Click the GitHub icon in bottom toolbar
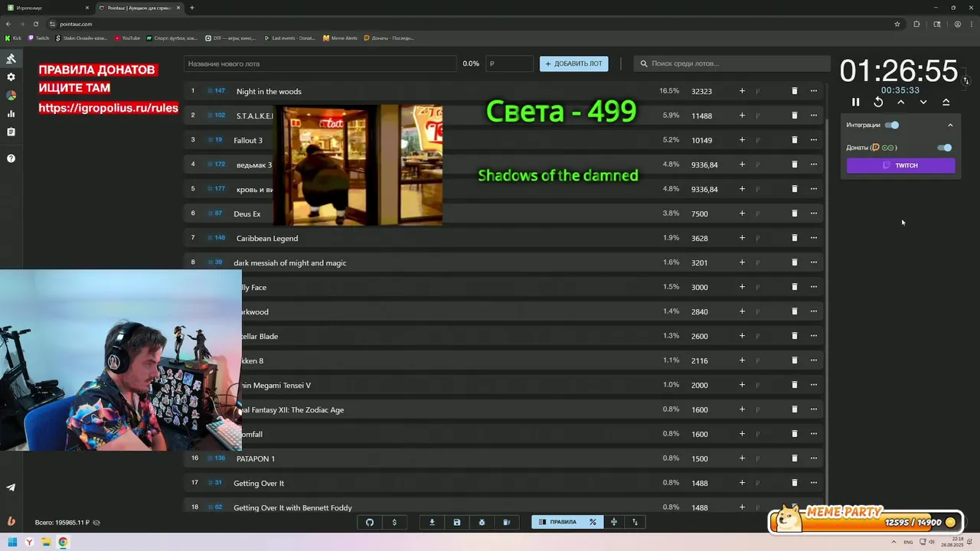Viewport: 980px width, 551px height. [370, 522]
